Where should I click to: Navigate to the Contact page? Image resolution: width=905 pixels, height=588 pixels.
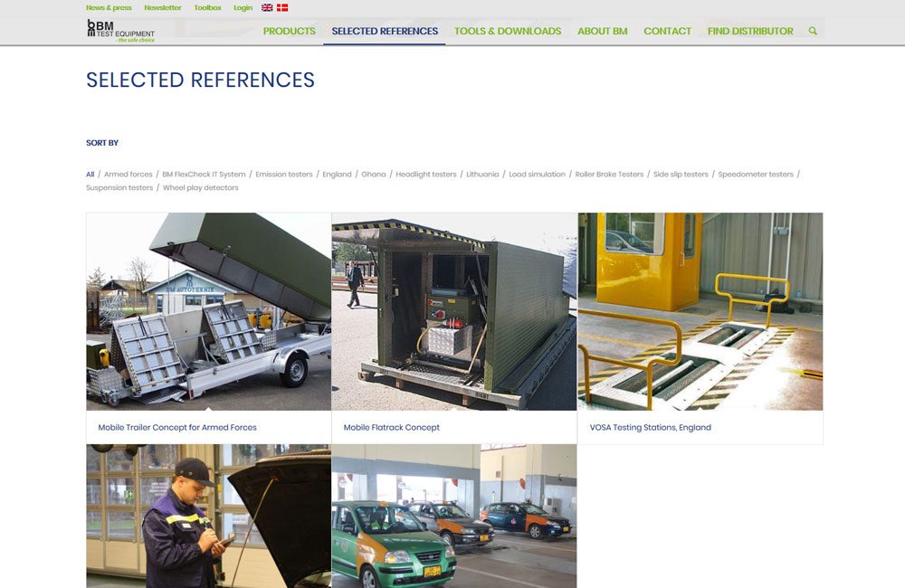[x=668, y=30]
